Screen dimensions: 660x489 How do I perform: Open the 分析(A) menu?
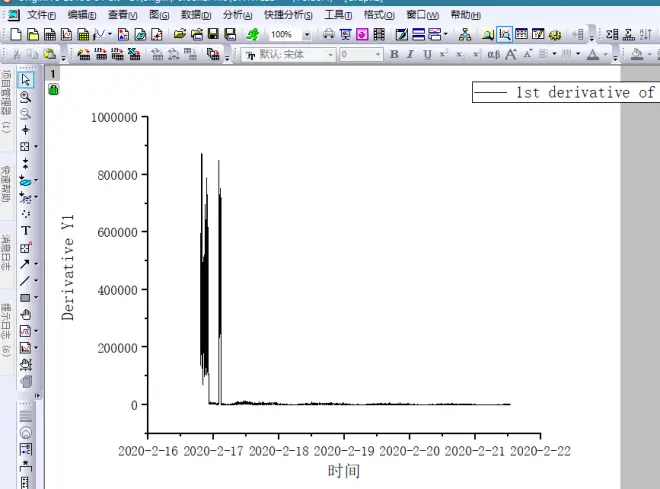tap(237, 15)
